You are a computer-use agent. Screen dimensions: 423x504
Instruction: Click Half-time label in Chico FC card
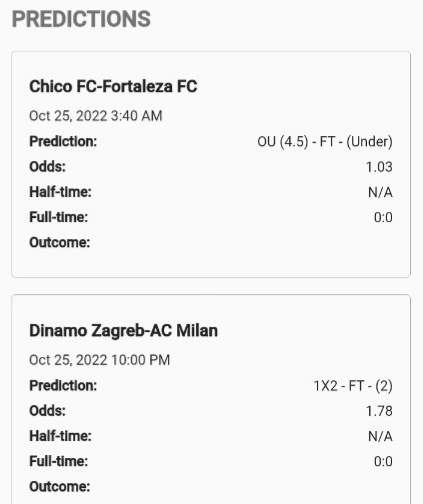point(60,192)
